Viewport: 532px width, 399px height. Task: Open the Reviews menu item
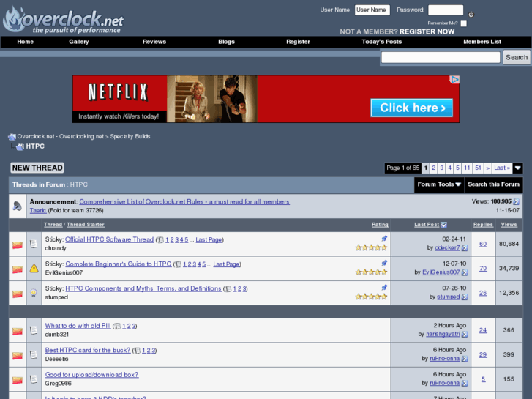tap(154, 42)
